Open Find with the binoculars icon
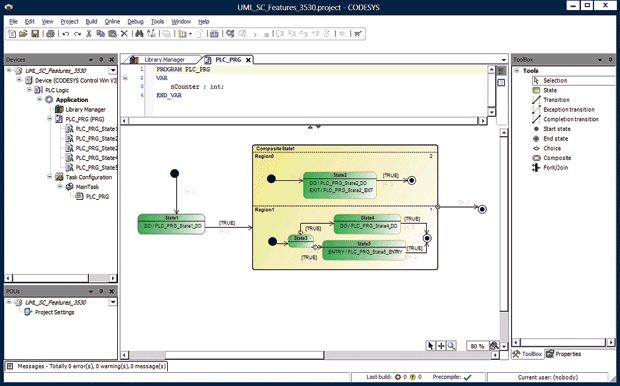620x386 pixels. 139,34
